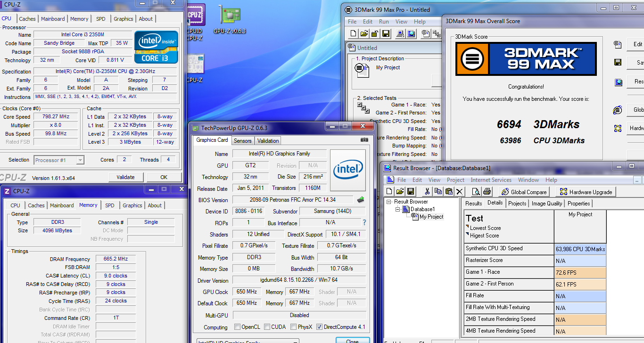Viewport: 644px width, 343px height.
Task: Open the Run menu in 3DMark 99 Max Pro
Action: pyautogui.click(x=384, y=22)
